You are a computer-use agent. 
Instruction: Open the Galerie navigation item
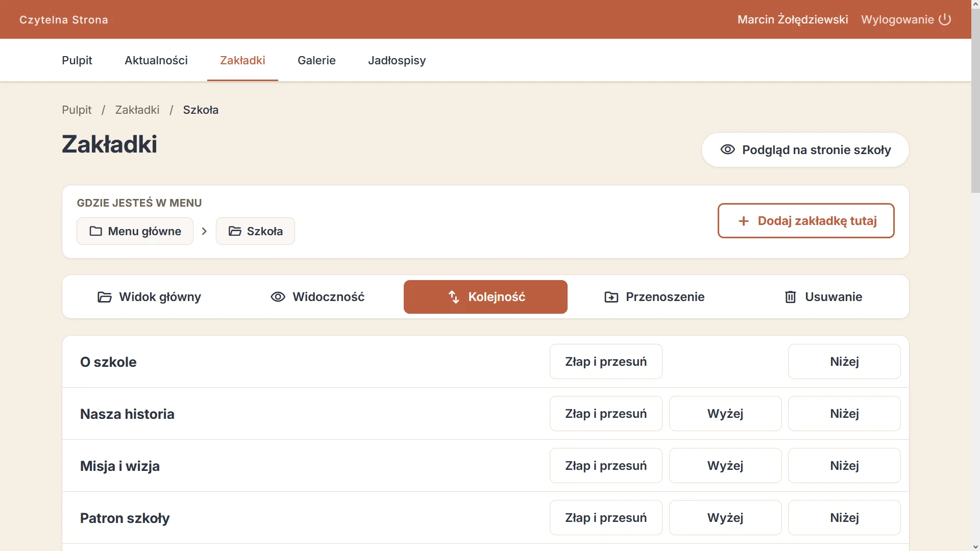click(316, 60)
